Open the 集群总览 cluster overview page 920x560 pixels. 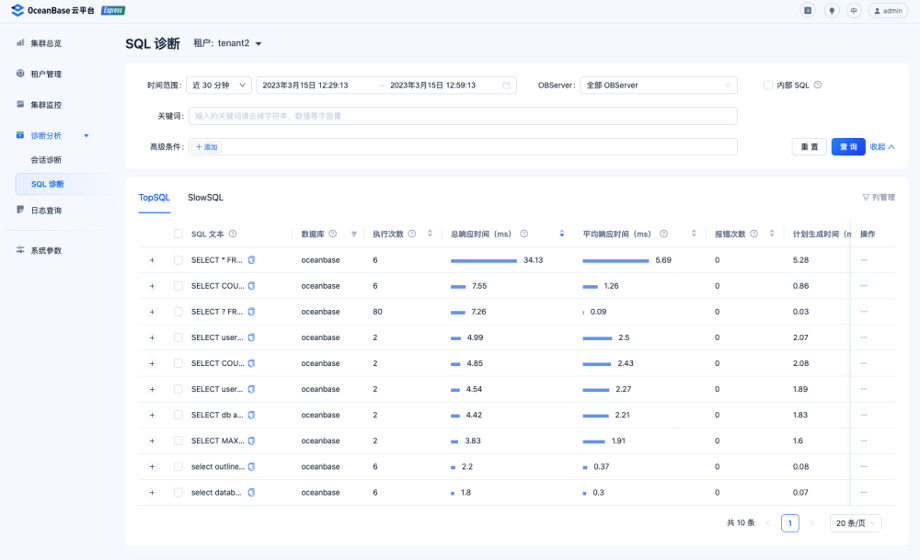(x=45, y=43)
